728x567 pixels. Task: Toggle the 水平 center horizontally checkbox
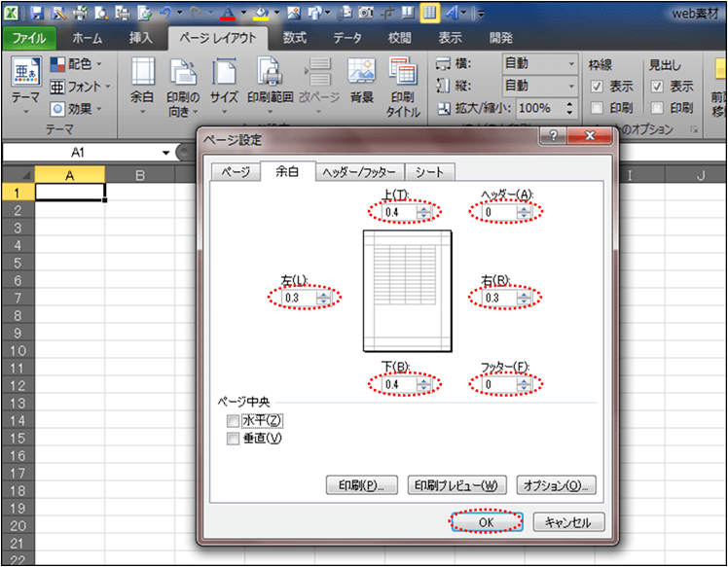click(x=233, y=421)
